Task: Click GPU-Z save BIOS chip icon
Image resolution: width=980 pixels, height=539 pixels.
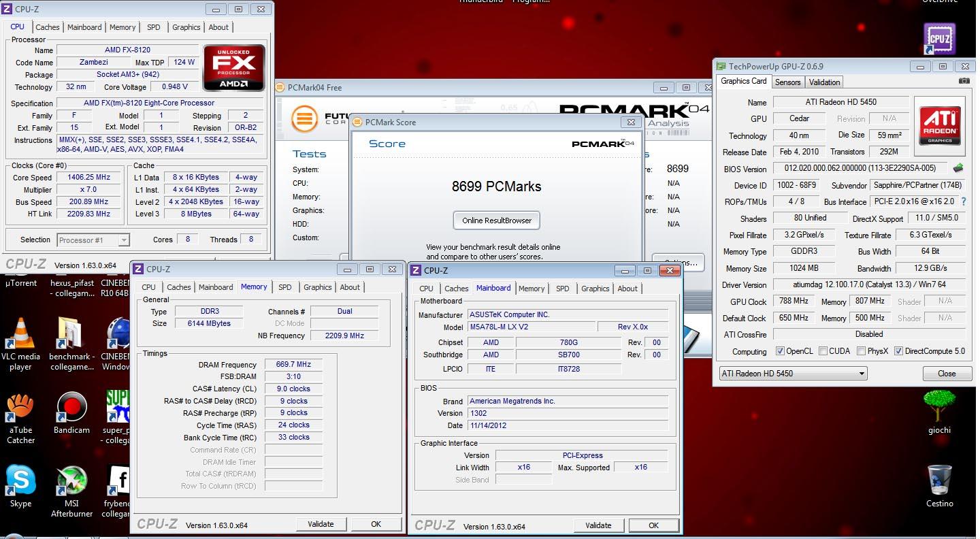Action: point(958,168)
